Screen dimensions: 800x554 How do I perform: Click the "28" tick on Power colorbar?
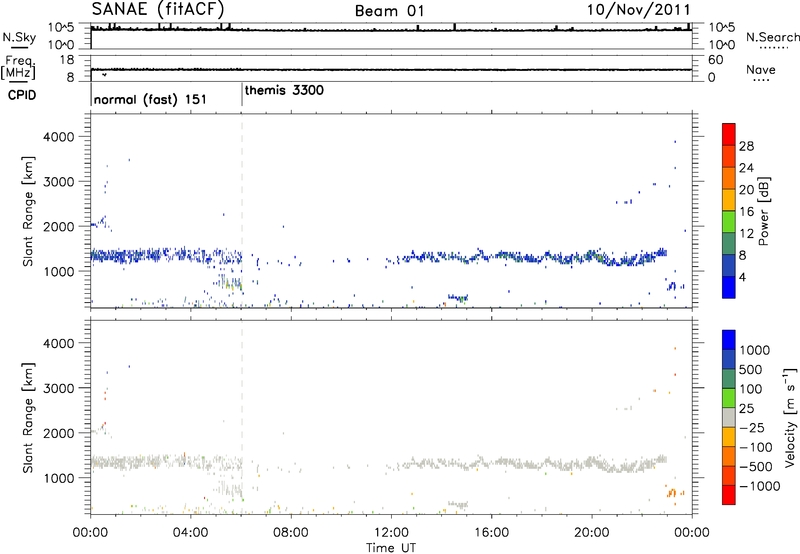746,146
